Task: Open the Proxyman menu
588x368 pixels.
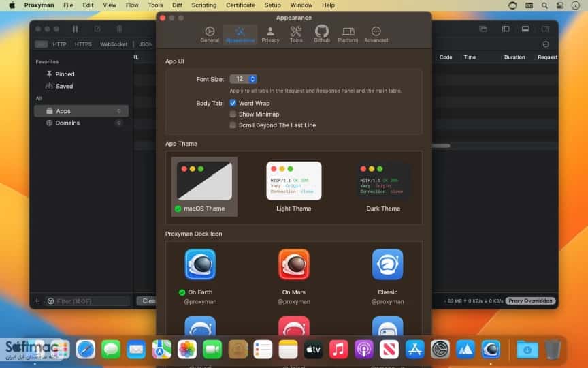Action: click(39, 5)
